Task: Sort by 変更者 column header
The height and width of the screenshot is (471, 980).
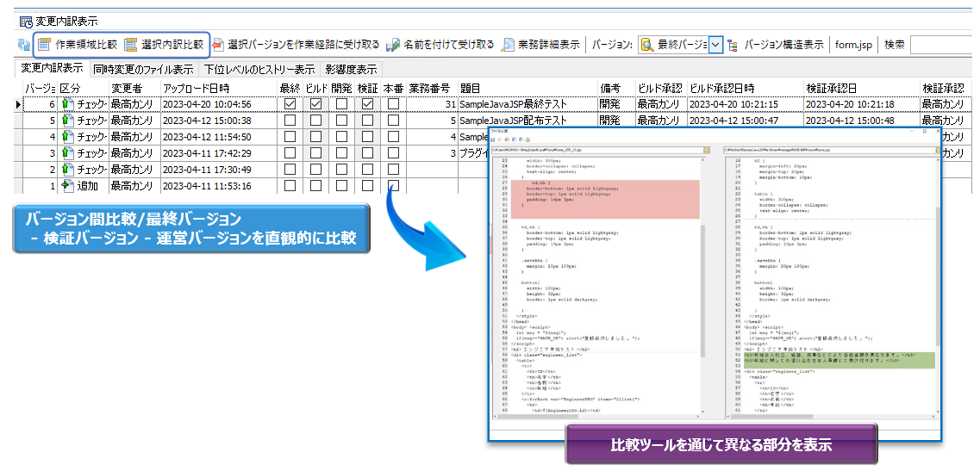Action: click(x=134, y=88)
